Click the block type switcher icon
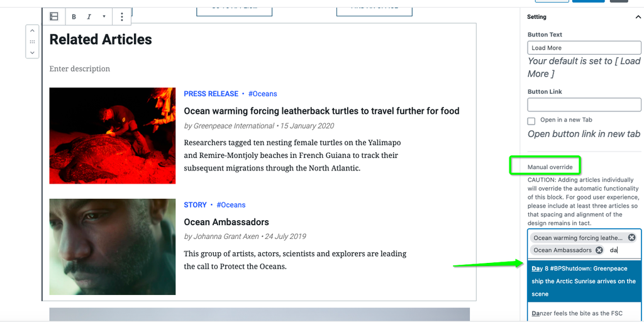644x322 pixels. coord(54,16)
